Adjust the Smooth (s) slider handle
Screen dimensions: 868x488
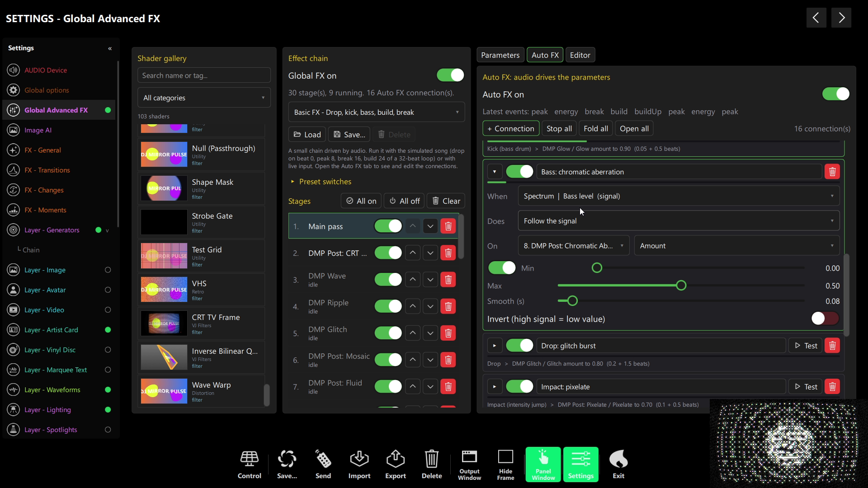[x=572, y=301]
